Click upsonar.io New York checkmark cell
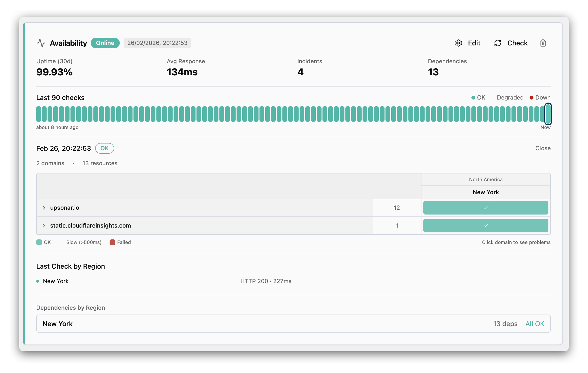 [485, 208]
